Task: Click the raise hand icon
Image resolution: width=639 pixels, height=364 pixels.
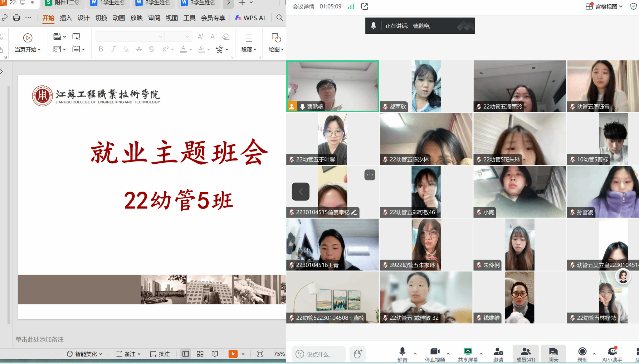Action: point(358,354)
